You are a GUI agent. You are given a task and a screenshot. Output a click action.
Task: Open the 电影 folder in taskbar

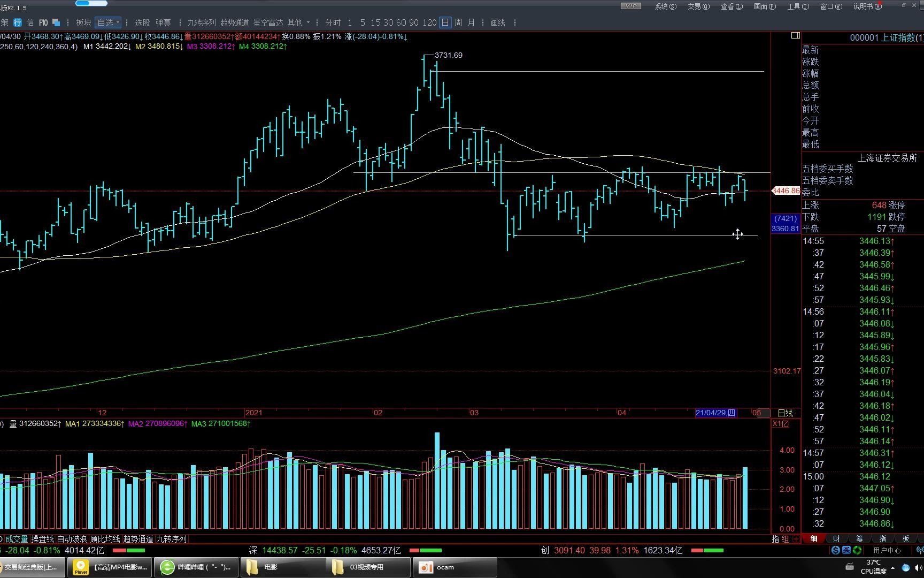(283, 567)
